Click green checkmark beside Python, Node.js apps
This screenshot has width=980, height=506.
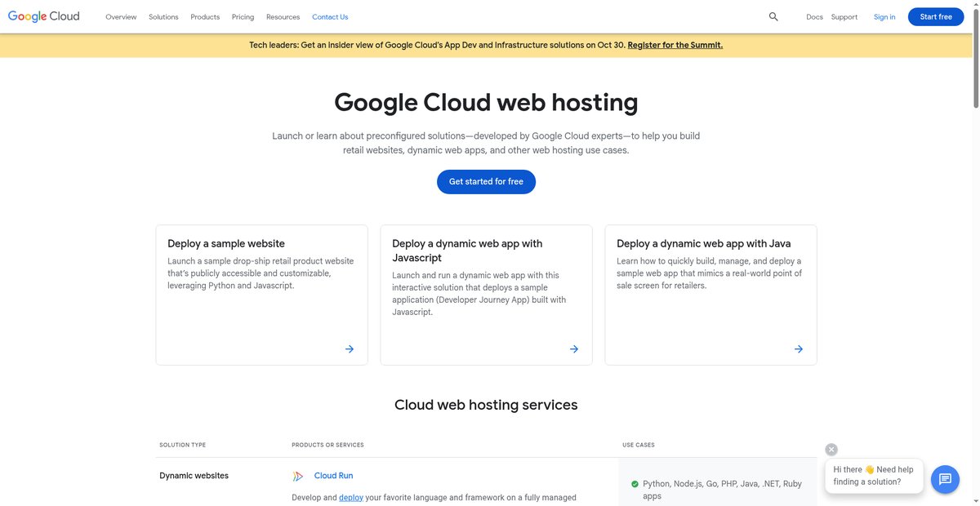pyautogui.click(x=635, y=484)
